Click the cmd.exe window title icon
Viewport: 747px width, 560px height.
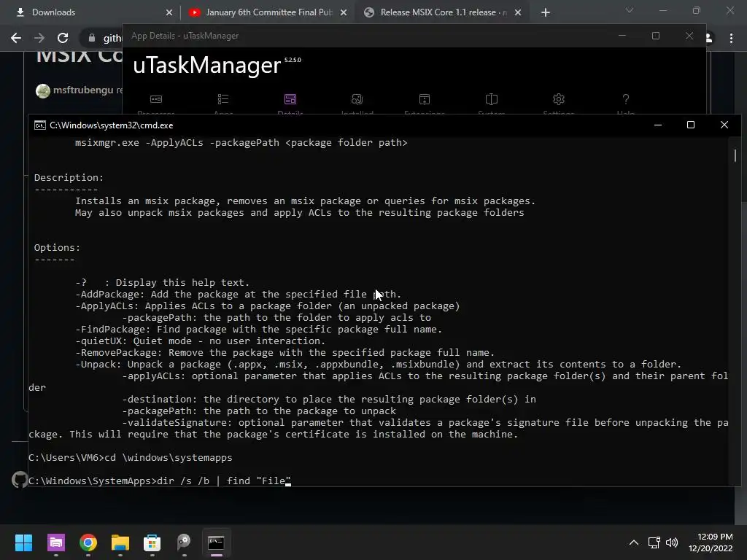coord(40,125)
